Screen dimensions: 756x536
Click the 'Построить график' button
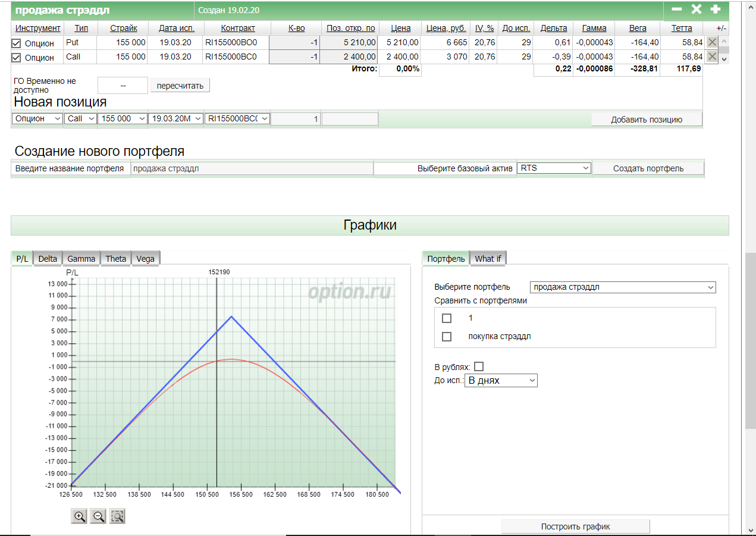[x=575, y=526]
